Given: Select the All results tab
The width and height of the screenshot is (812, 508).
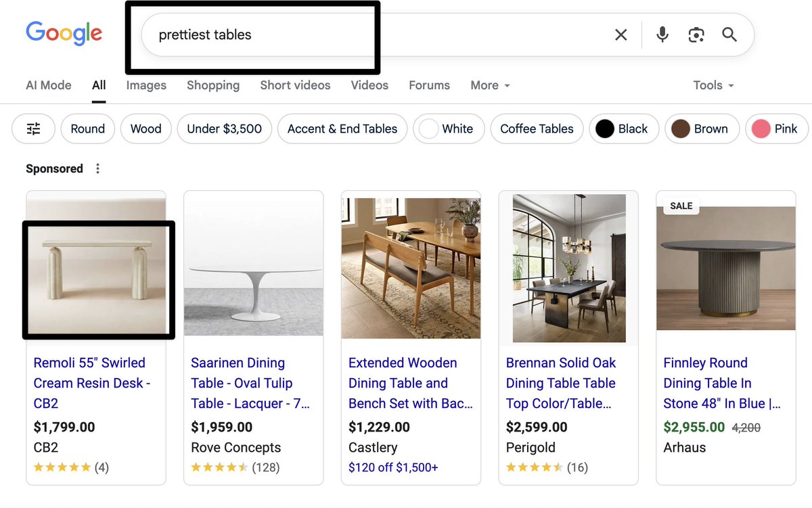Looking at the screenshot, I should tap(99, 85).
